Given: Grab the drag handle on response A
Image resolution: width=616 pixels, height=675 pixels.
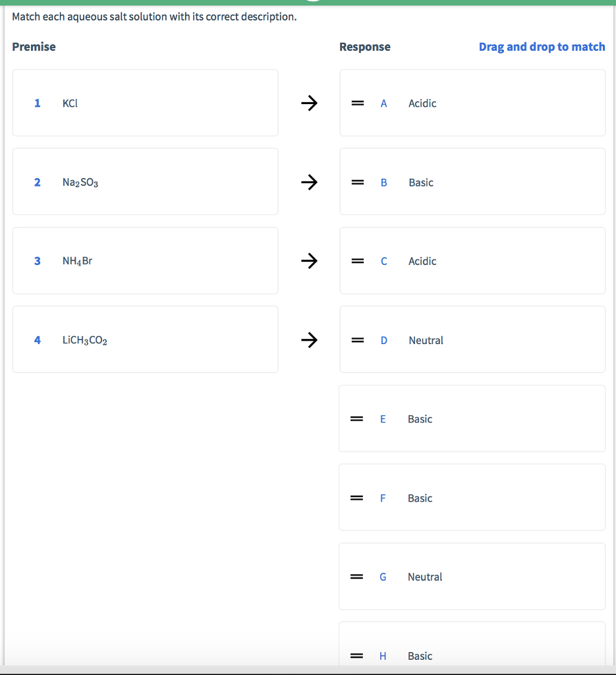Looking at the screenshot, I should pyautogui.click(x=357, y=103).
